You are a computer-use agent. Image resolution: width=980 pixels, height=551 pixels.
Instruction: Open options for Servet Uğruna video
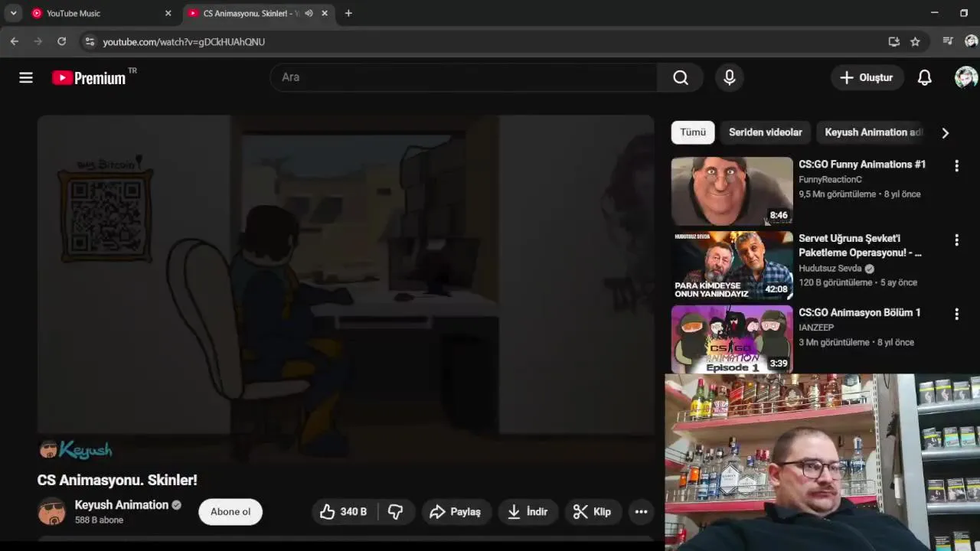coord(956,240)
